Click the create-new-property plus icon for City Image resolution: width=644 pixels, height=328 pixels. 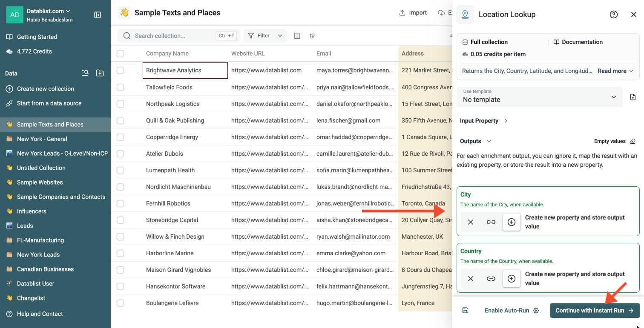coord(512,222)
